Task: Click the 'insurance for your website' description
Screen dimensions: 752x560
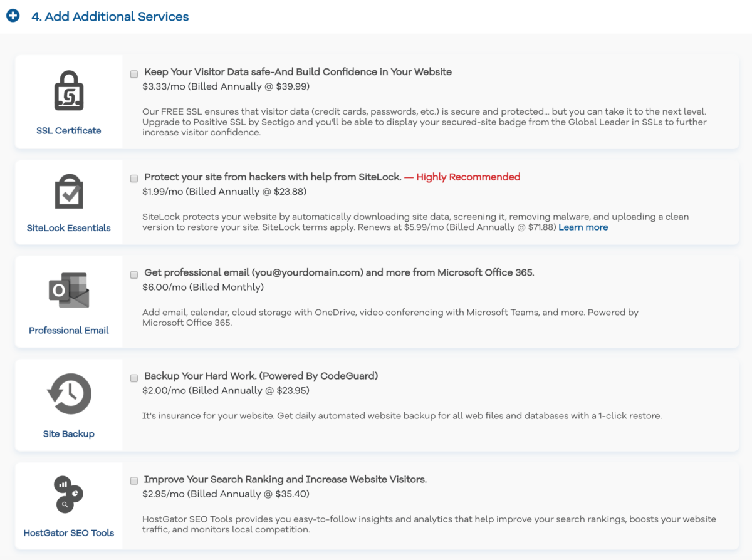Action: 402,415
